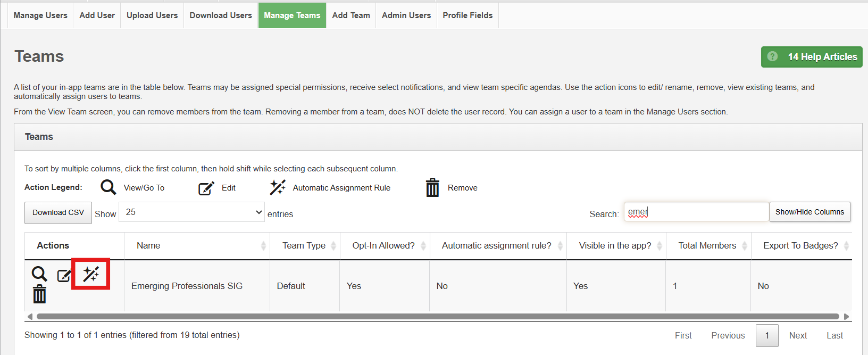
Task: Click the trash icon to remove team
Action: tap(39, 294)
